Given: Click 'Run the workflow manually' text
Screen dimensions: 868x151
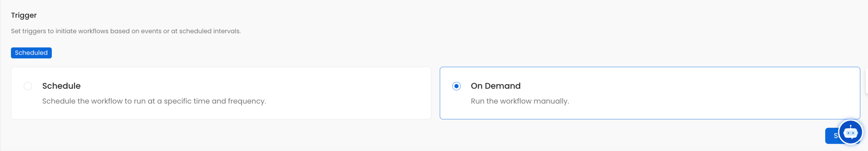Looking at the screenshot, I should [520, 101].
